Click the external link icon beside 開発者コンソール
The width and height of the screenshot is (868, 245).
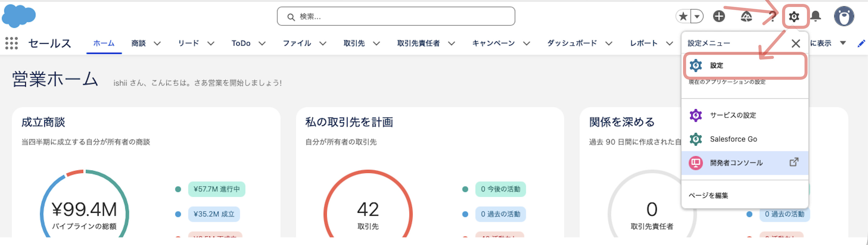[x=794, y=162]
